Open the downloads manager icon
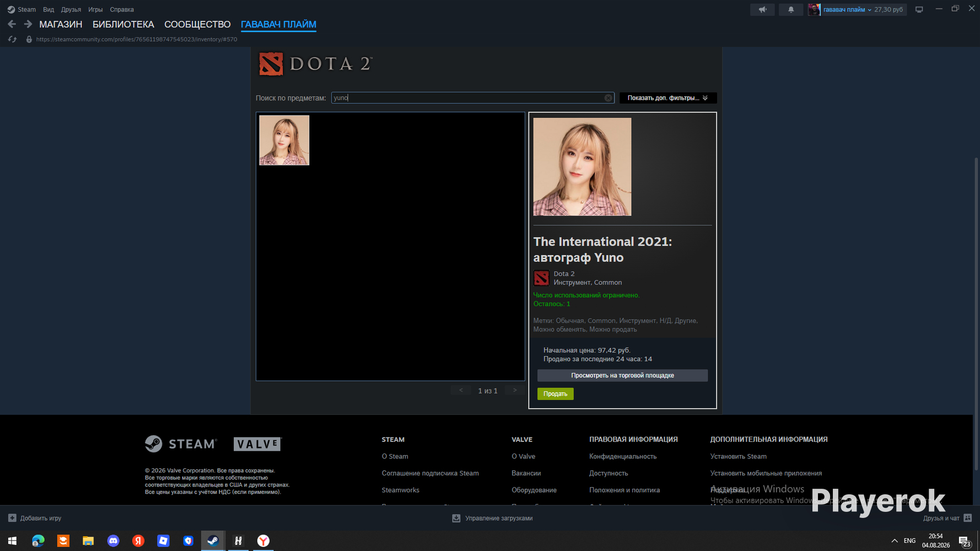The height and width of the screenshot is (551, 980). click(456, 518)
